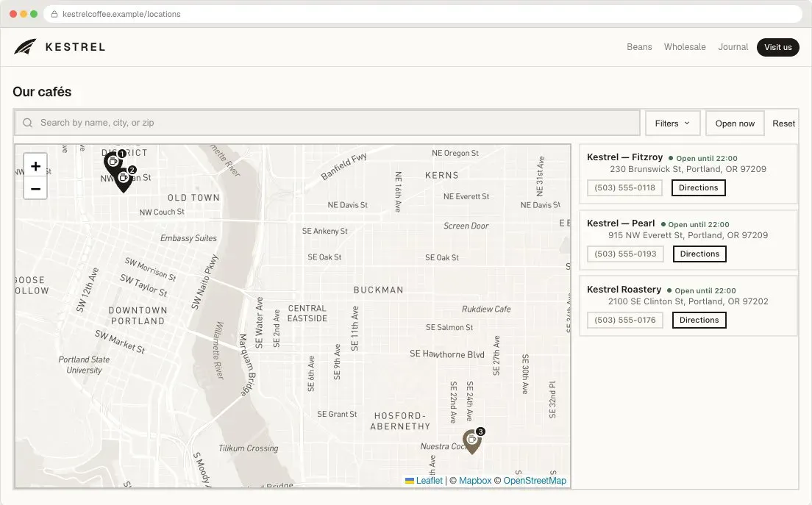This screenshot has width=812, height=505.
Task: Click address 915 NW Everett St, Portland
Action: point(688,235)
